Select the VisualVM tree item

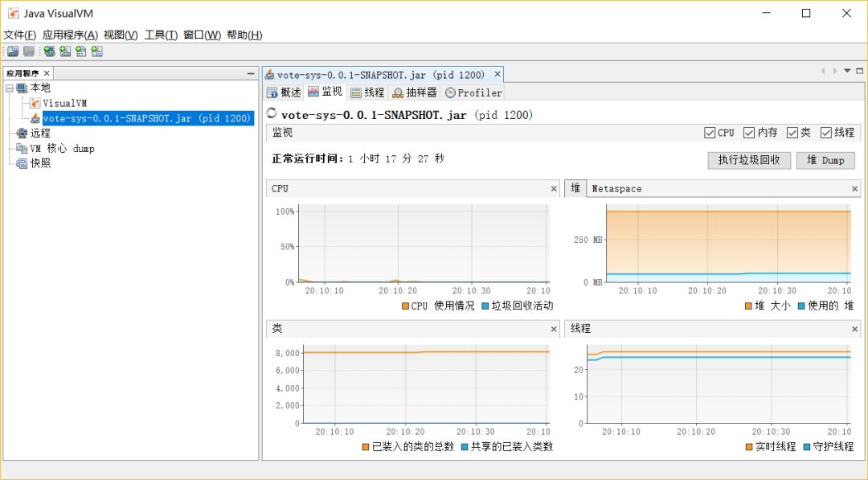[x=65, y=103]
